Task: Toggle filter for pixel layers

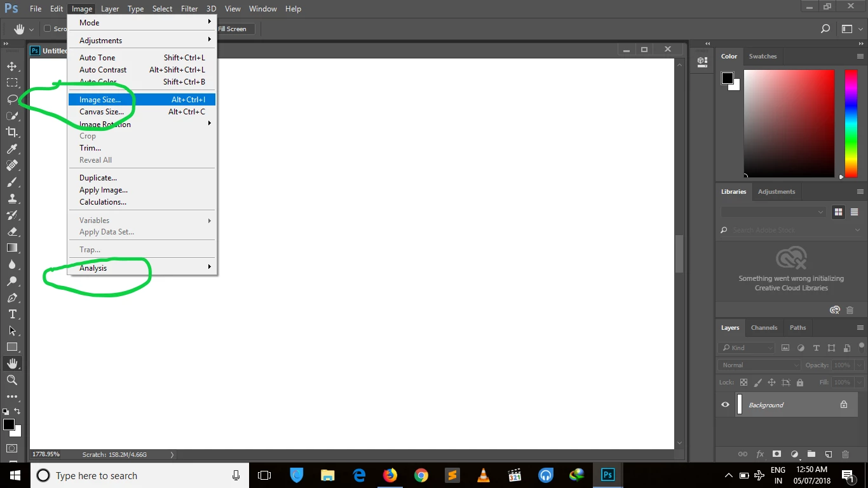Action: point(785,348)
